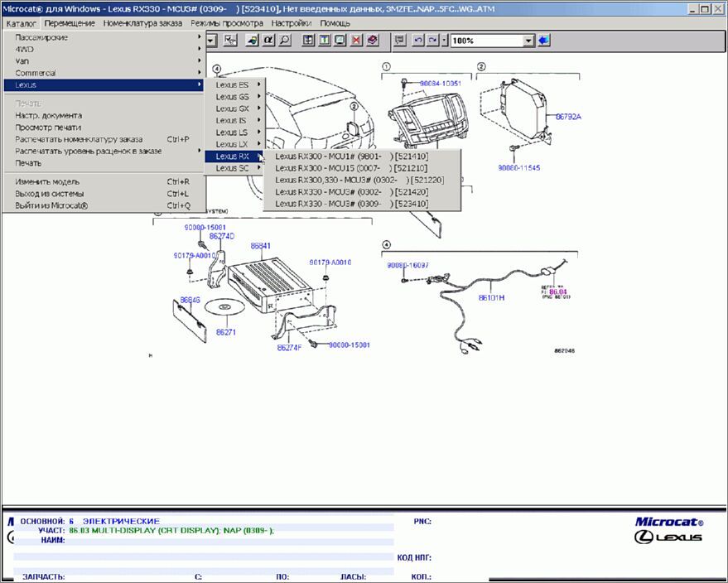Viewport: 728px width, 583px height.
Task: Open the 100% zoom level dropdown
Action: [x=528, y=40]
